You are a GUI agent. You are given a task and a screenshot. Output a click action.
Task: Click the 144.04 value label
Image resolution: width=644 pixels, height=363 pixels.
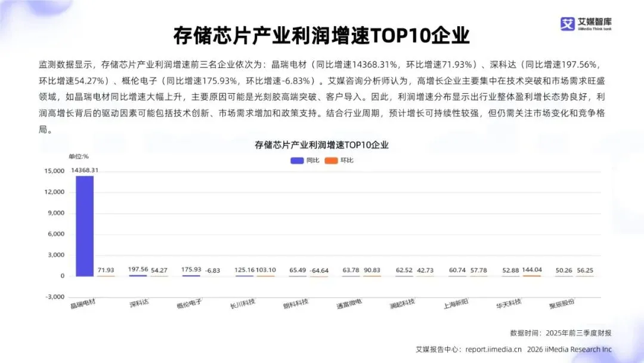[532, 270]
